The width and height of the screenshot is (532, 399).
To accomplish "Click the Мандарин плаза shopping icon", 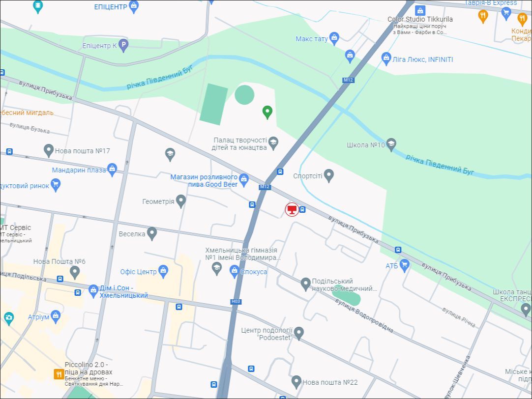I will 112,170.
